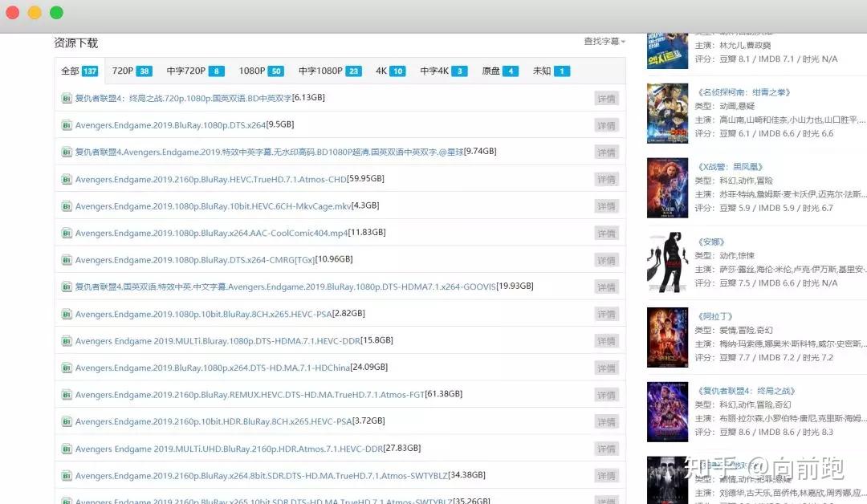Click BT icon beside the SWTYBLZ 34.38GB torrent
The image size is (867, 504).
(x=67, y=475)
